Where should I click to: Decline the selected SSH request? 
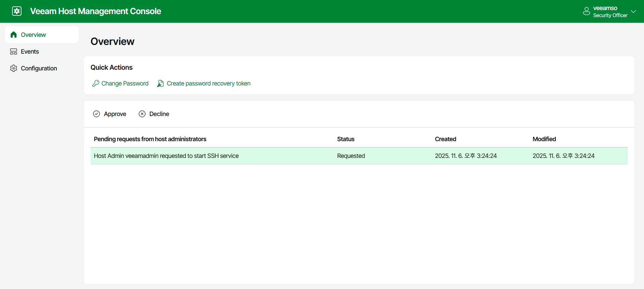click(x=154, y=114)
